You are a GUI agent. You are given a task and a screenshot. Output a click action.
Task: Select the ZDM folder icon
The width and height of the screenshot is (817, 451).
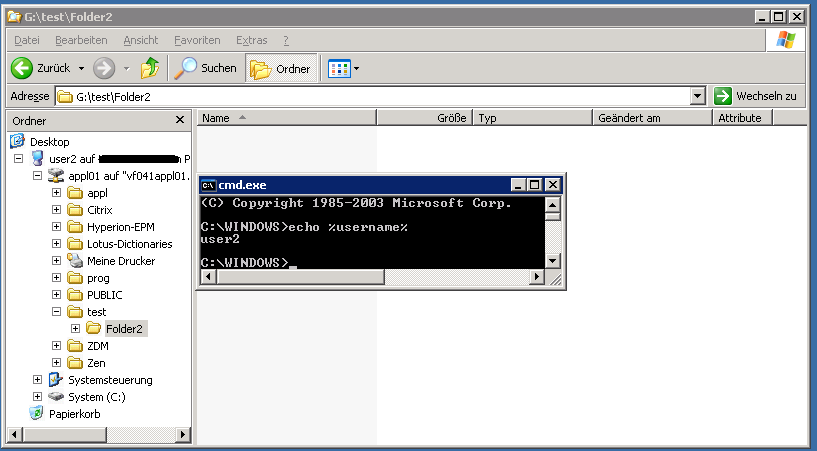pos(75,346)
